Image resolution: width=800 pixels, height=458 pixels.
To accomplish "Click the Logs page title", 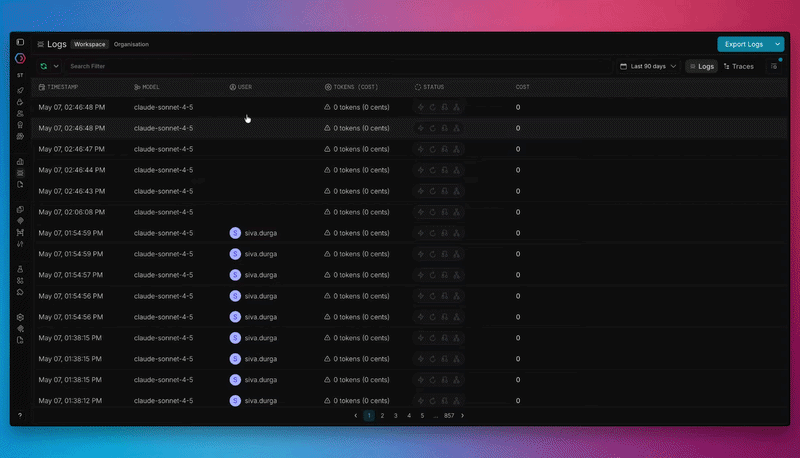I will pos(57,44).
